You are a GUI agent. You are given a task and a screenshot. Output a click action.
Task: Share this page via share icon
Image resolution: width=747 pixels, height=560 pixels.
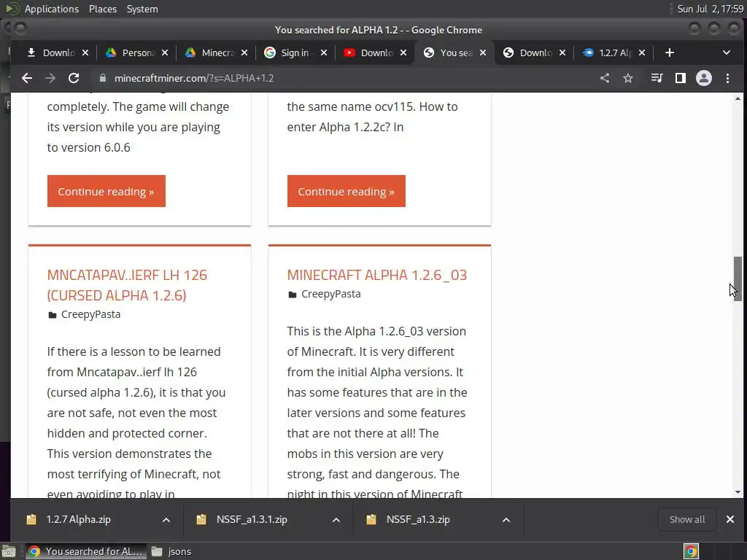click(605, 78)
